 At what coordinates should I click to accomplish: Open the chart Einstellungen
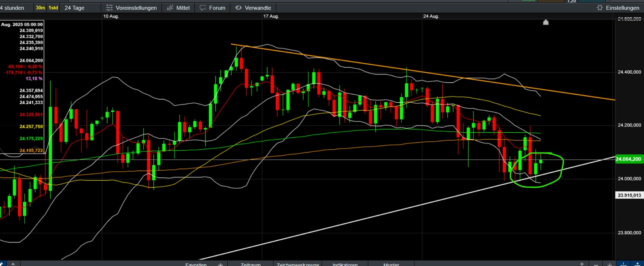click(x=618, y=8)
